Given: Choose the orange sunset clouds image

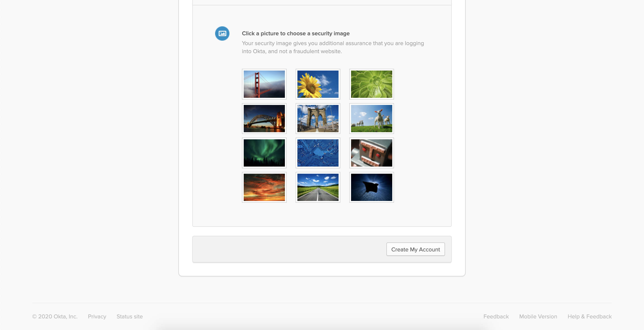Looking at the screenshot, I should [x=264, y=187].
